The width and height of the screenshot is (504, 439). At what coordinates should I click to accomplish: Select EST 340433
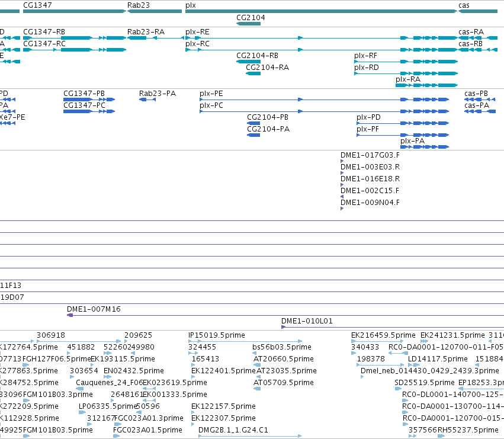(x=354, y=353)
